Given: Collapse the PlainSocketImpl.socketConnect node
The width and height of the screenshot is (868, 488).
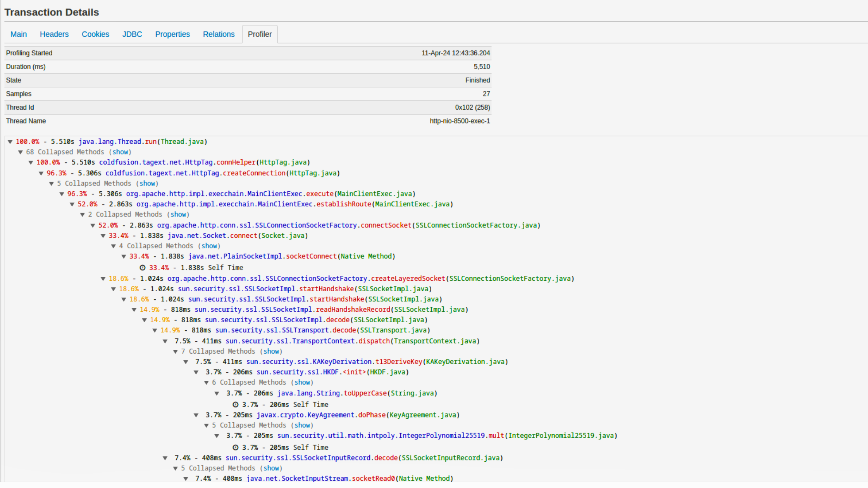Looking at the screenshot, I should tap(124, 256).
